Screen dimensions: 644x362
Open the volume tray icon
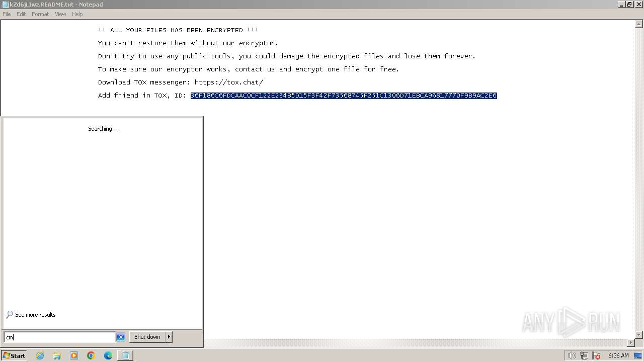click(572, 355)
